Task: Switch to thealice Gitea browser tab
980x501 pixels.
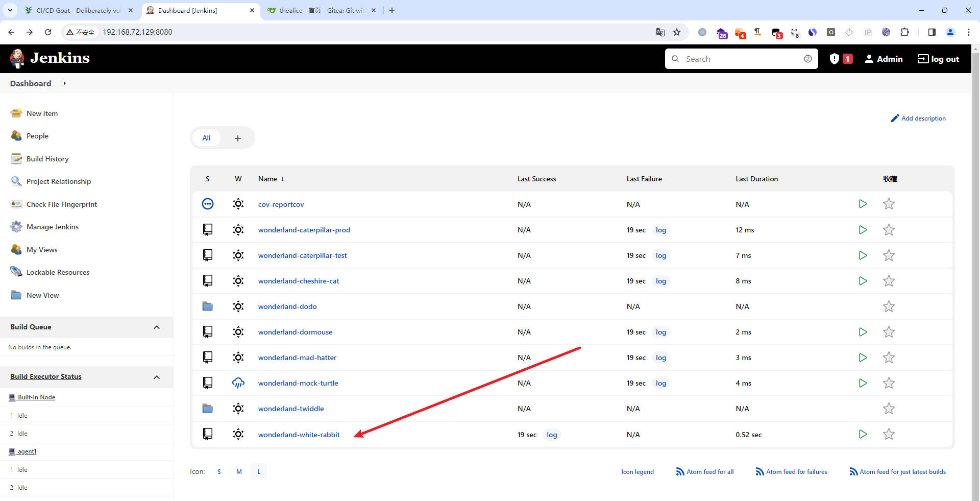Action: (321, 10)
